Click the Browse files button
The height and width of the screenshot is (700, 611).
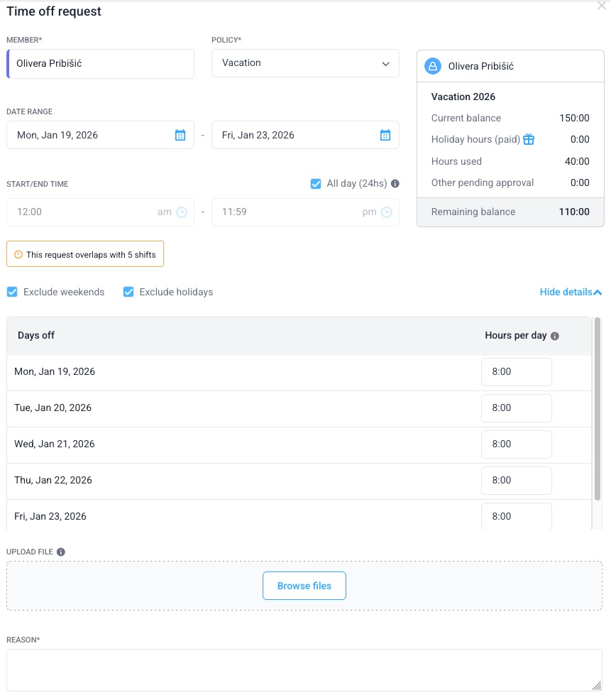304,586
